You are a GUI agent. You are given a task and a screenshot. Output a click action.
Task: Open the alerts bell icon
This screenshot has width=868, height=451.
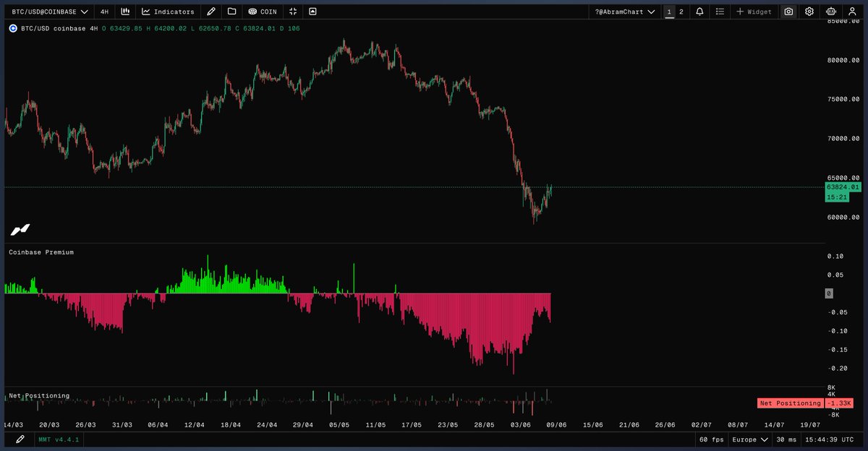pos(699,12)
